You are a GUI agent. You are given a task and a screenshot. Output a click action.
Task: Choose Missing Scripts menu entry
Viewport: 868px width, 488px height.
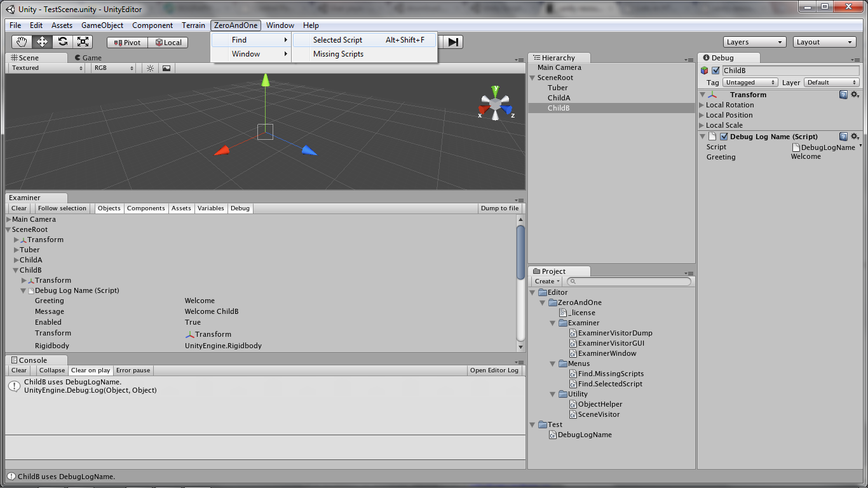365,54
